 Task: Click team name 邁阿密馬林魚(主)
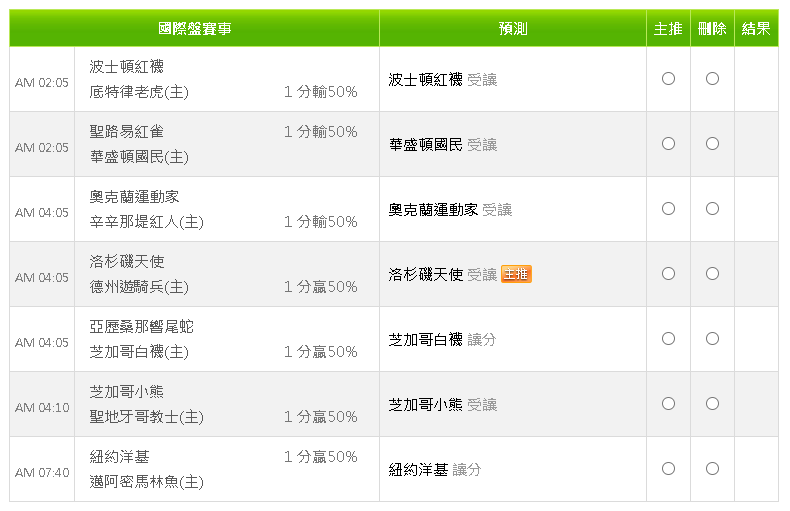[x=147, y=482]
